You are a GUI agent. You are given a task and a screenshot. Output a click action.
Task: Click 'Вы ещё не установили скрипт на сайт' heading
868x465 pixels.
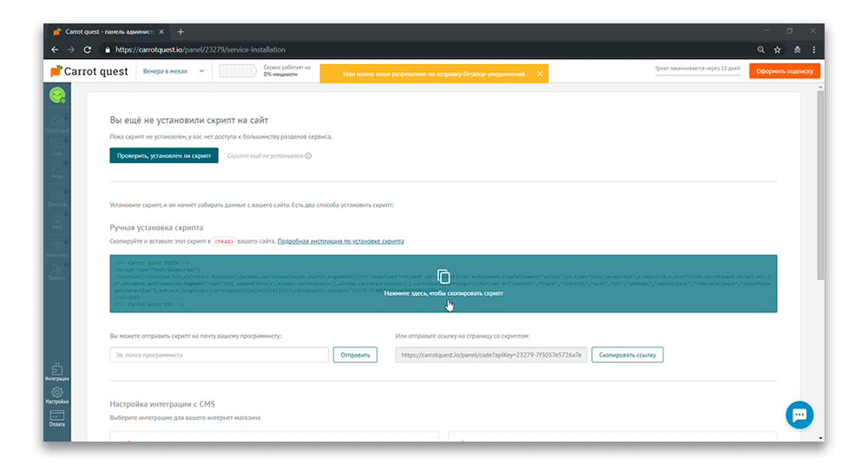188,120
